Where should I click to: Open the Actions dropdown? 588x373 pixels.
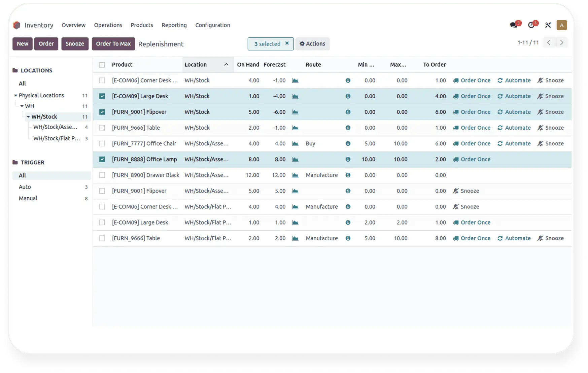tap(312, 44)
